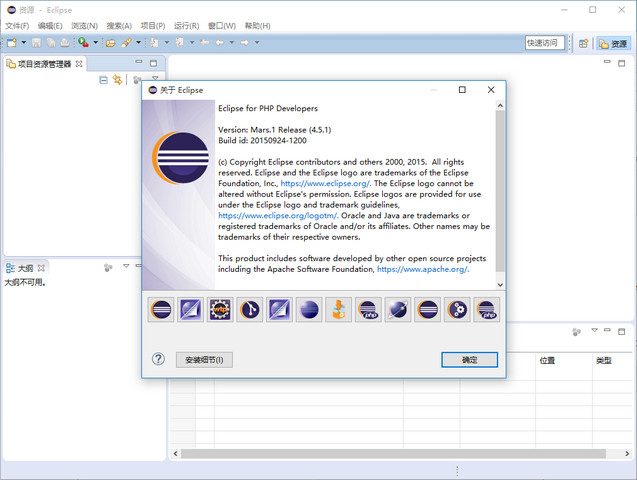Click the 安装细节(I) button
Image resolution: width=637 pixels, height=480 pixels.
click(x=204, y=360)
